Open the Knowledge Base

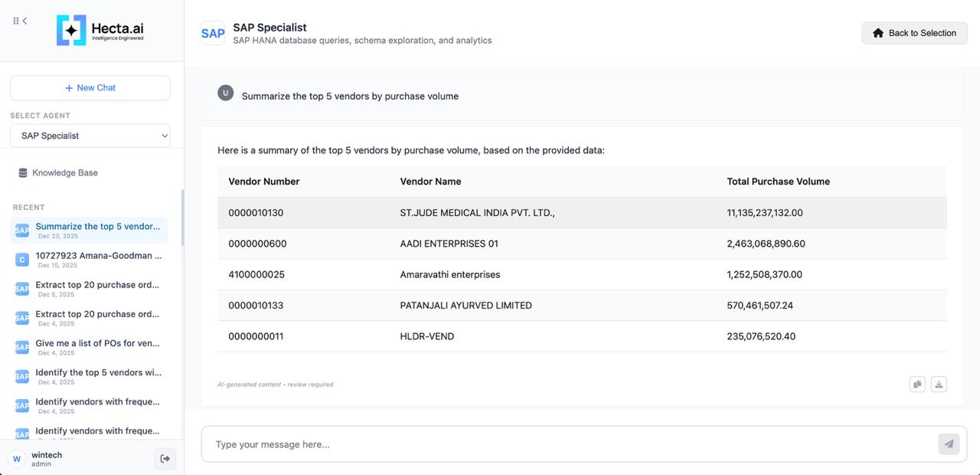point(58,173)
